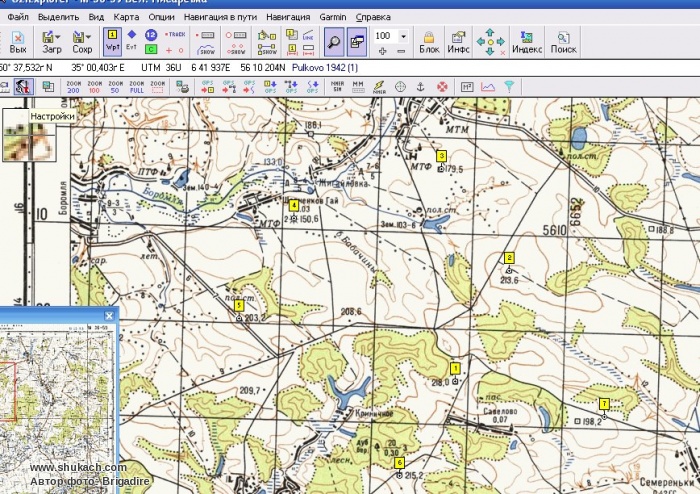Open the Индекс index map icon
The height and width of the screenshot is (494, 700).
(527, 42)
